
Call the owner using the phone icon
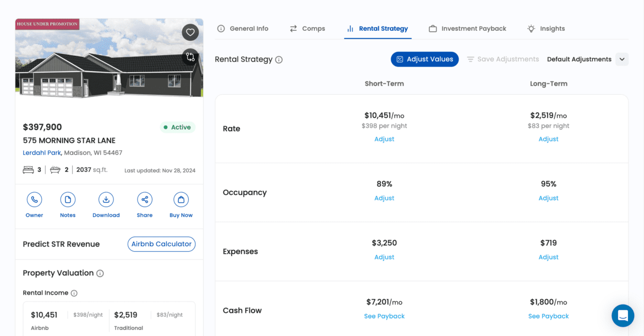(x=34, y=199)
